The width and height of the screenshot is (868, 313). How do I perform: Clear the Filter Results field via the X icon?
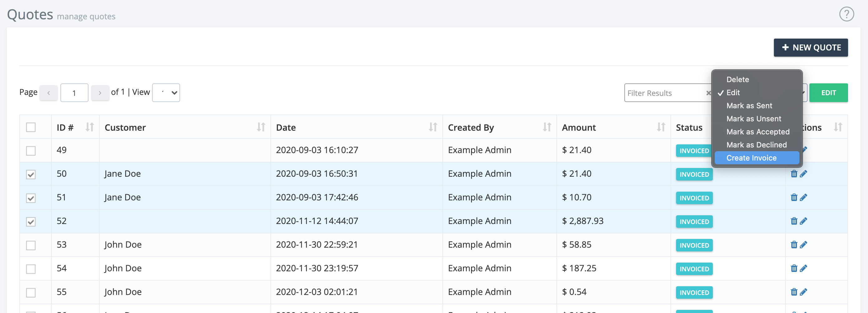click(x=709, y=93)
